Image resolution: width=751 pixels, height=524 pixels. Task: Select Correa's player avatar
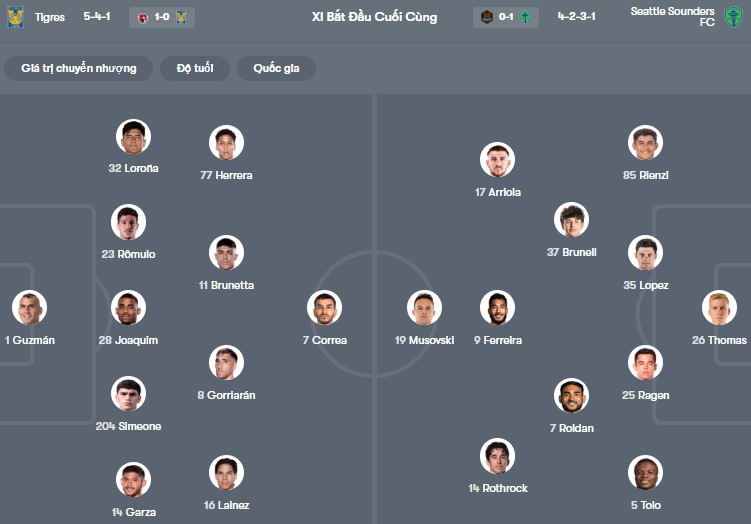324,308
